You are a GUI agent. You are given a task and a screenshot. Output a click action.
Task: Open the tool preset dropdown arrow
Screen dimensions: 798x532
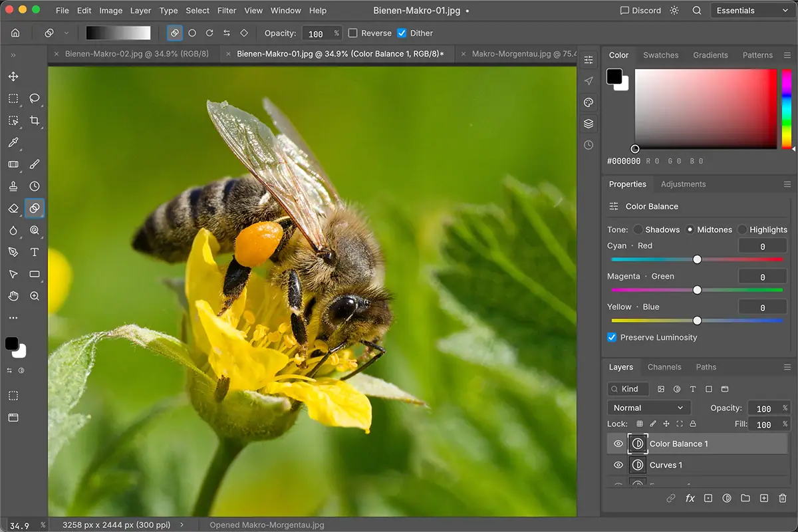click(66, 33)
